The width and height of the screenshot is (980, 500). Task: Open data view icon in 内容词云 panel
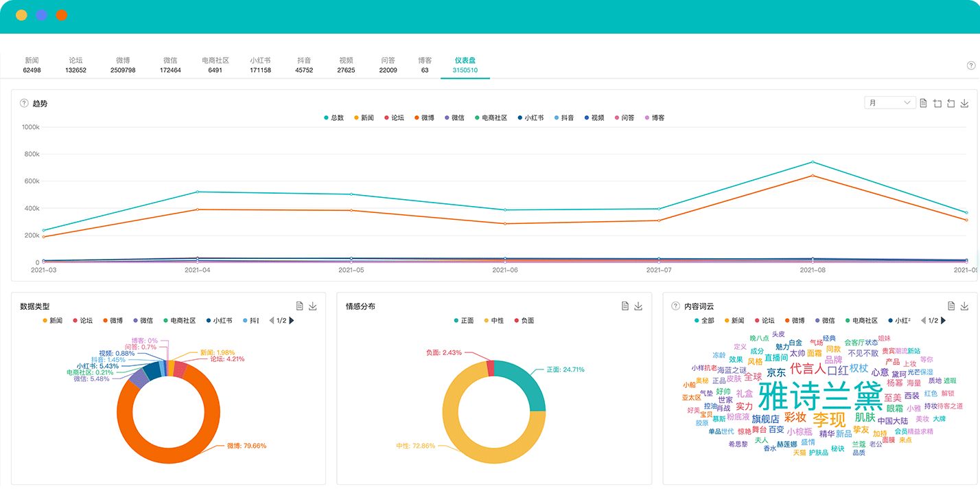951,306
